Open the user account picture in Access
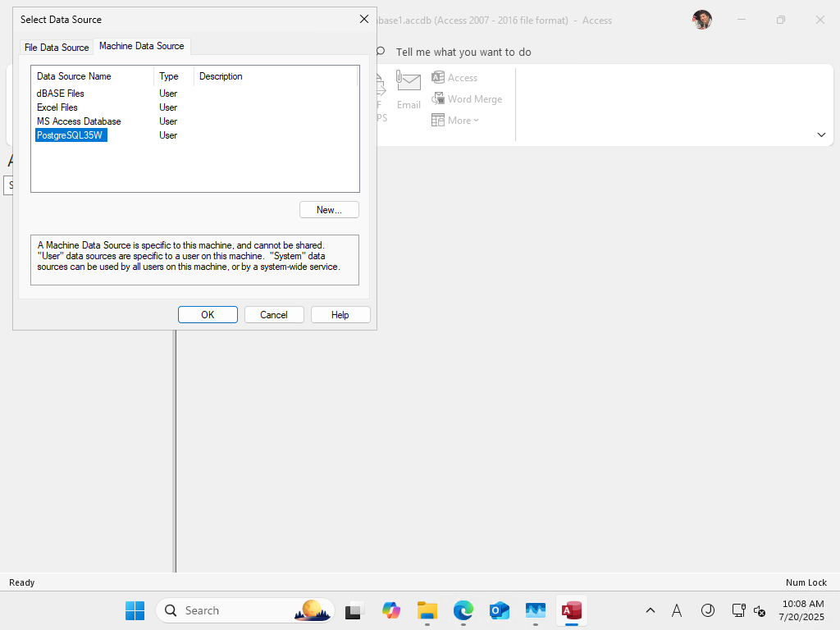840x630 pixels. pyautogui.click(x=702, y=20)
